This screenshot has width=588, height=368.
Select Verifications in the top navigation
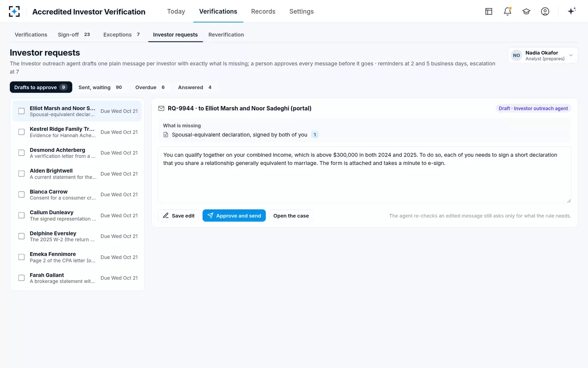click(218, 11)
